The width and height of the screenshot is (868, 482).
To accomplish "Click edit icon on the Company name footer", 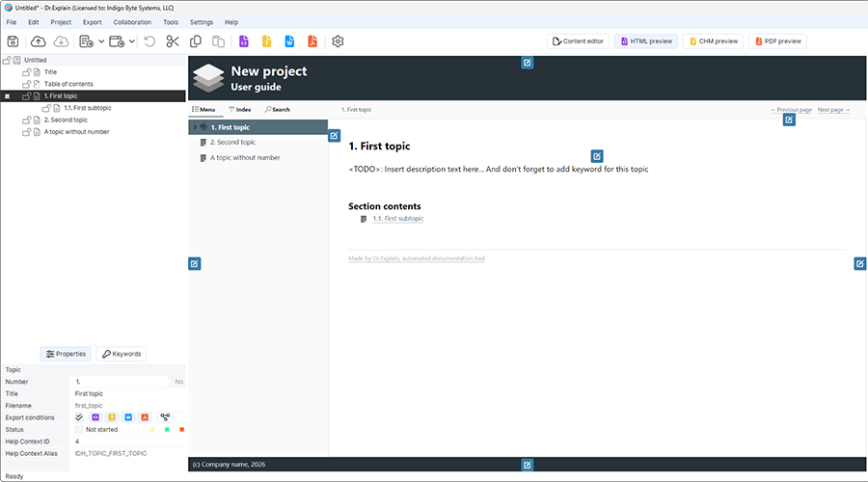I will point(527,465).
